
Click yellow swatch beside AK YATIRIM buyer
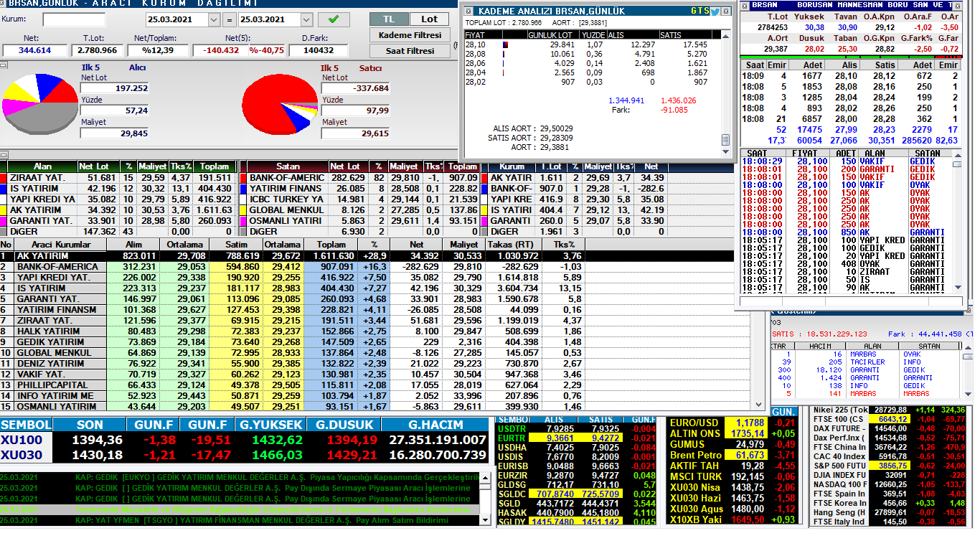click(4, 209)
